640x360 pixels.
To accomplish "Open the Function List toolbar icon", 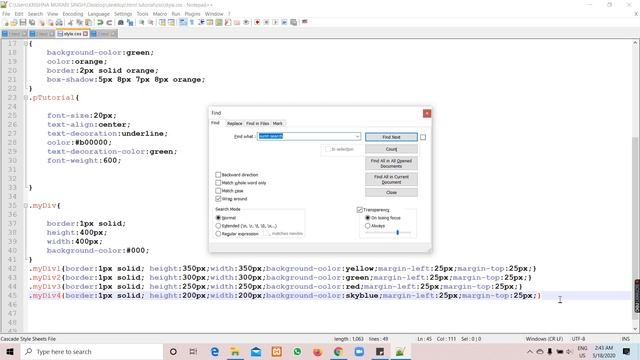I will 228,22.
